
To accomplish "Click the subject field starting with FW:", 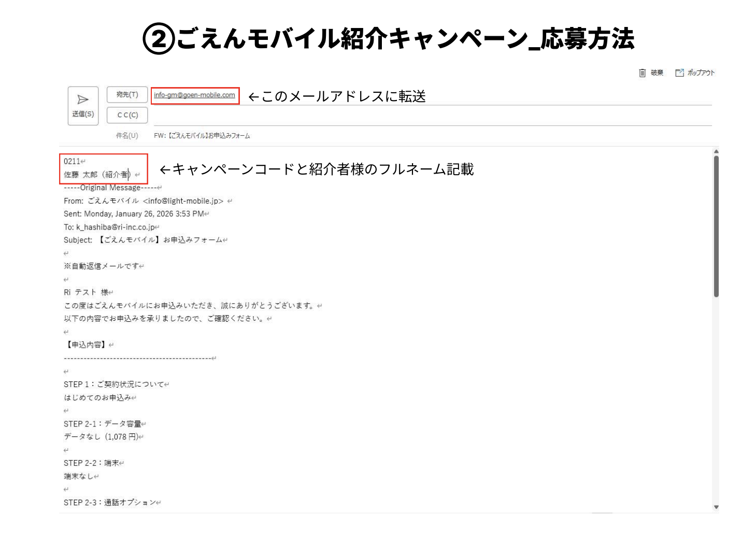I will pos(202,136).
